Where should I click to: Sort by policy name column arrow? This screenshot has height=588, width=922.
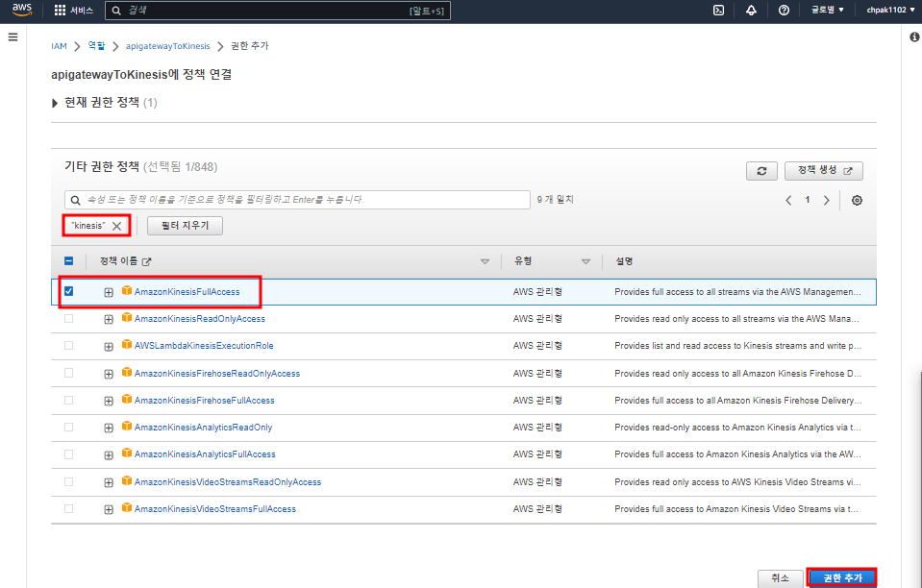pos(485,262)
